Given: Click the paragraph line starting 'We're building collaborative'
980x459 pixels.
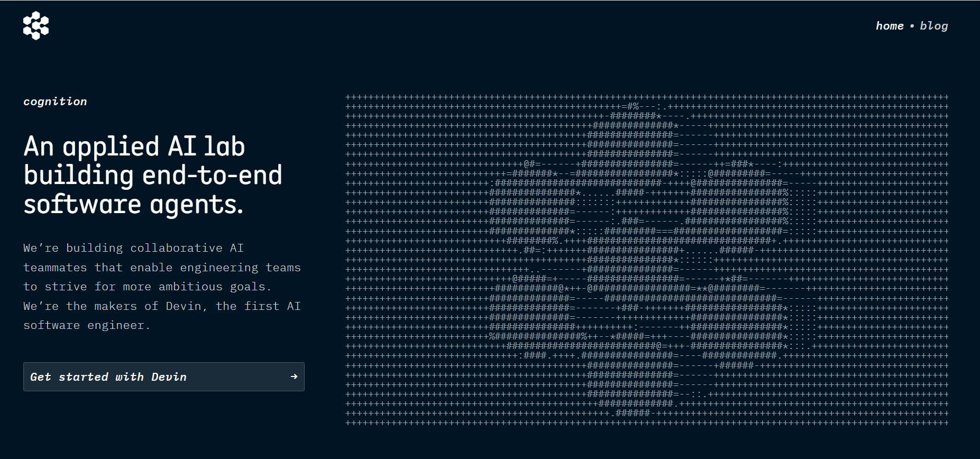Looking at the screenshot, I should pyautogui.click(x=133, y=248).
